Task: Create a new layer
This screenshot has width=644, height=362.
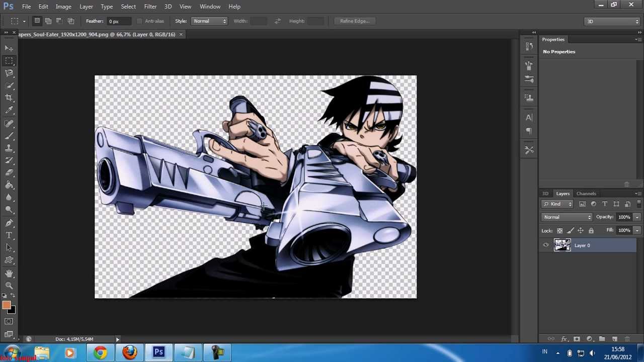Action: (614, 339)
